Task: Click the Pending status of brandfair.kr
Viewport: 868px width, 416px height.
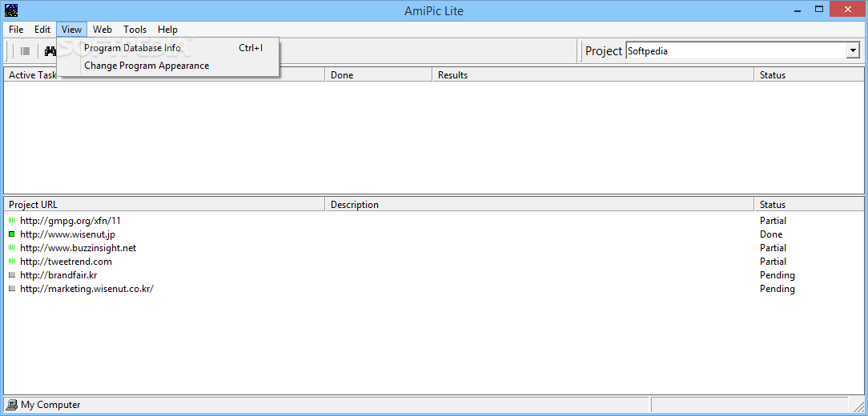Action: point(778,275)
